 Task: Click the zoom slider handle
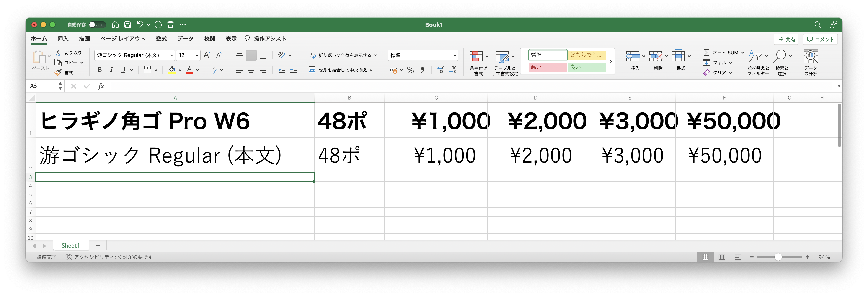tap(778, 257)
